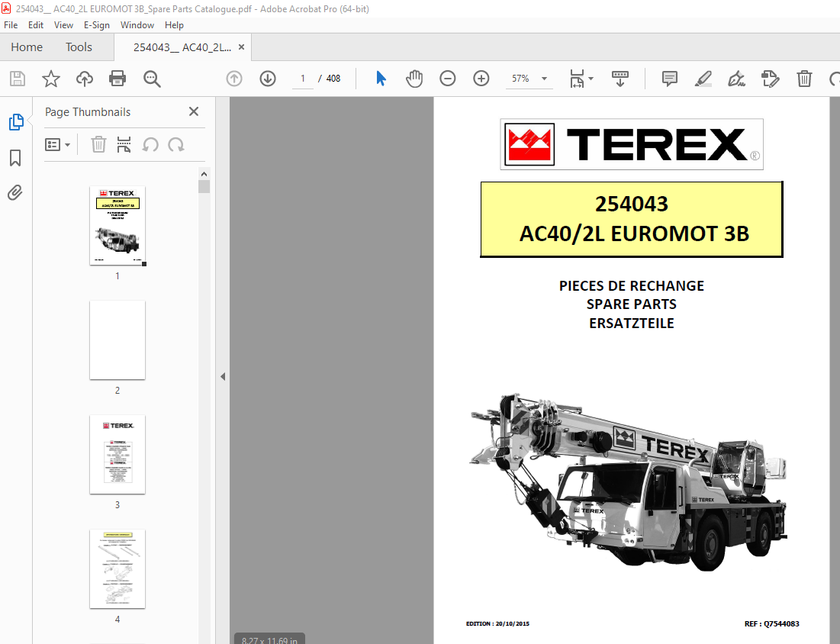This screenshot has width=840, height=644.
Task: Print the document
Action: pyautogui.click(x=117, y=79)
